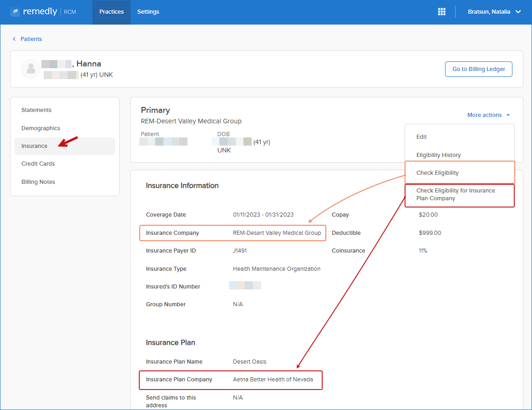Expand the Bratsun, Natalia user menu
The image size is (532, 410).
[494, 11]
